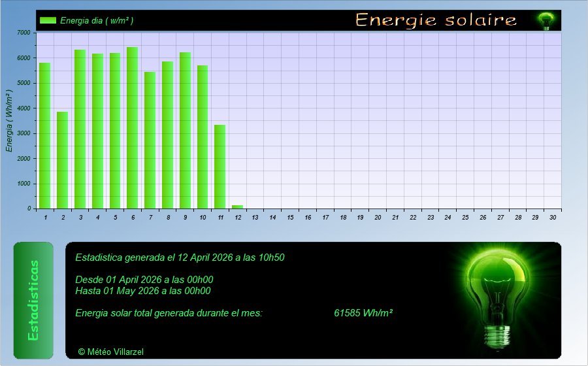Click the tiny bar for day 12
This screenshot has width=588, height=366.
click(x=237, y=207)
